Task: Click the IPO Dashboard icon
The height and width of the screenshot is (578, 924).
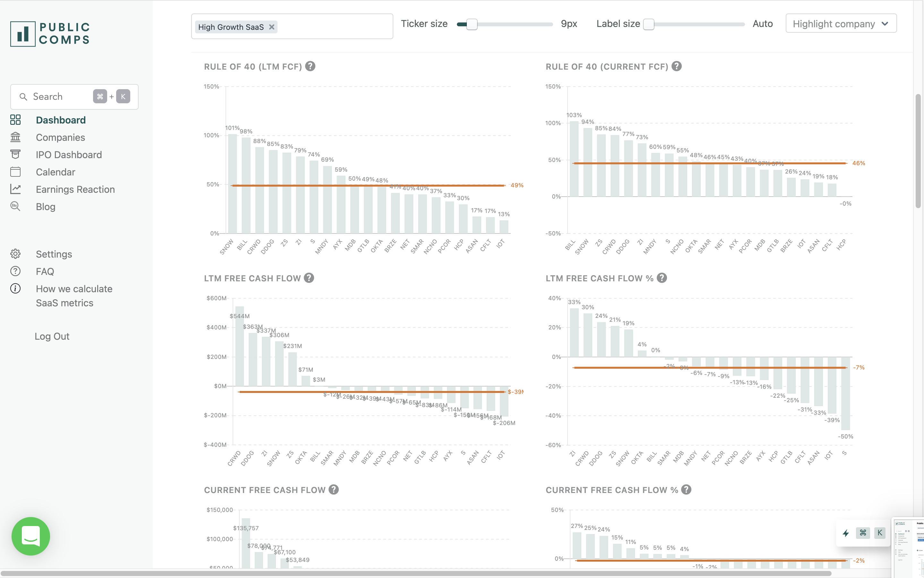Action: [x=15, y=154]
